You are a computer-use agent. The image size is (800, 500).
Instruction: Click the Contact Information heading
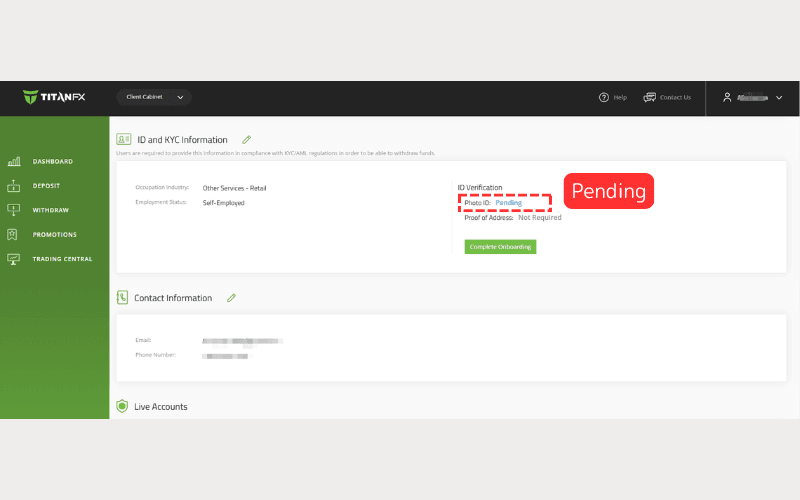point(173,298)
